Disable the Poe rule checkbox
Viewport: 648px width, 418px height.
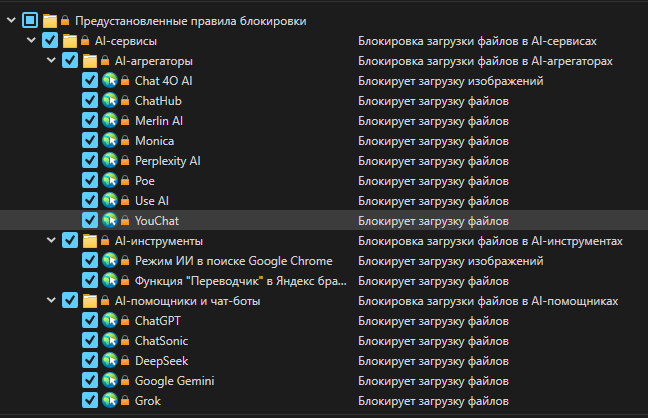[x=90, y=181]
